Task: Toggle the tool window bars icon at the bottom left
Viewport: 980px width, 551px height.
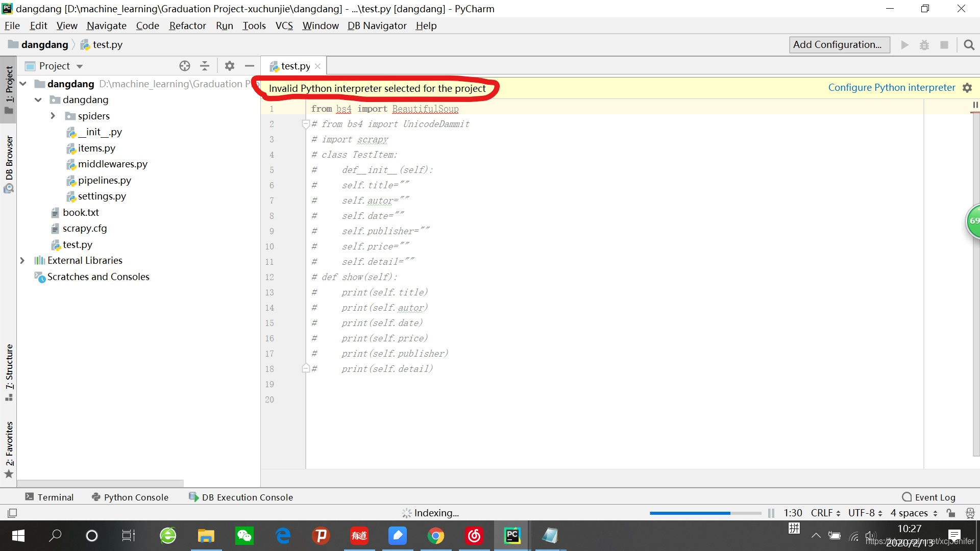Action: click(x=12, y=513)
